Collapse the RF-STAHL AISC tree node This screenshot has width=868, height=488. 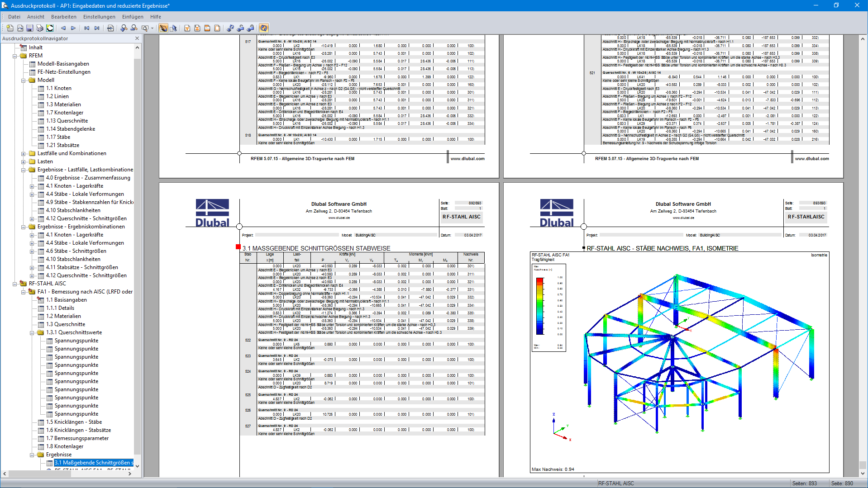(15, 284)
